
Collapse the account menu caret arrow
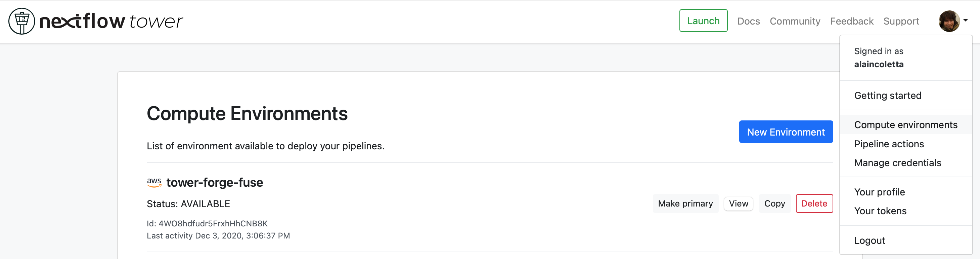coord(966,20)
